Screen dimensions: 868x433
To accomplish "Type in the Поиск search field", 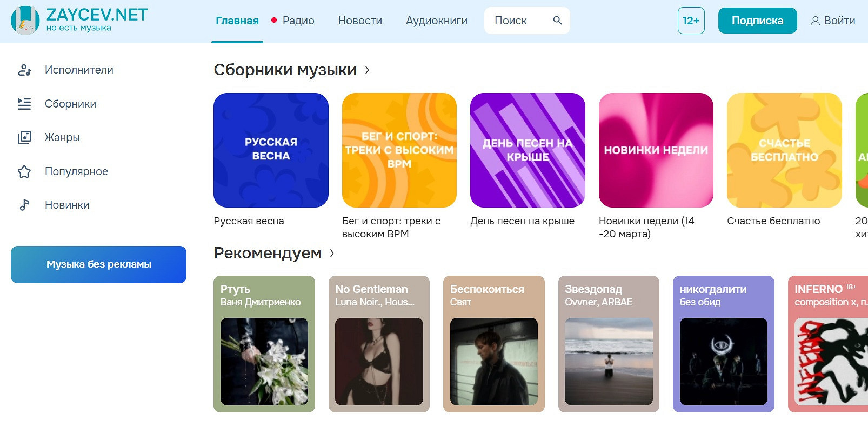I will coord(516,21).
